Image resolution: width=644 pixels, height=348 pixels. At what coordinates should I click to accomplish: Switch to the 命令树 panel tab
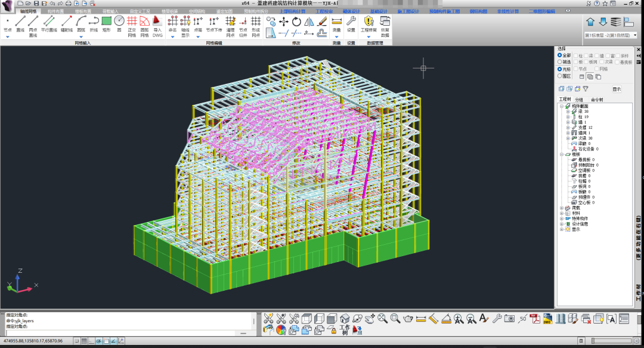coord(597,100)
